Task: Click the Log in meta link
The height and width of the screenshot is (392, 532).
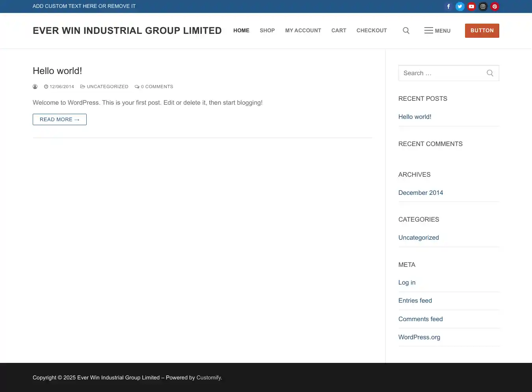Action: click(407, 283)
